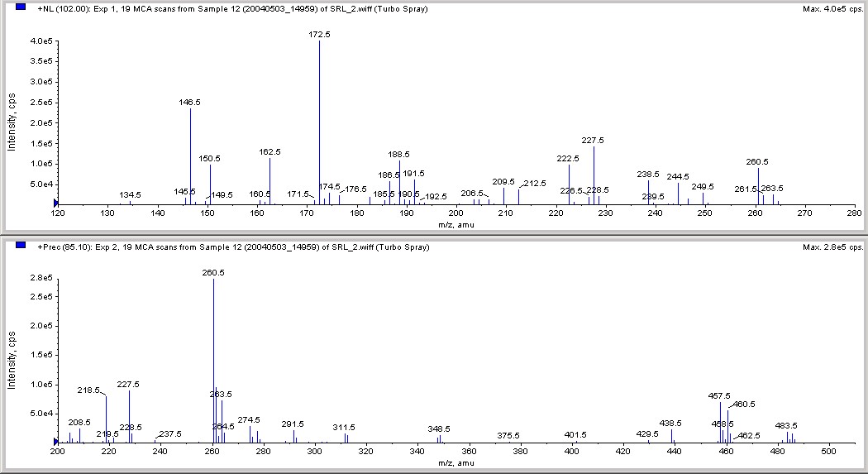The height and width of the screenshot is (474, 868).
Task: Pick the 188.5 peak label in the NL spectrum
Action: (x=398, y=155)
